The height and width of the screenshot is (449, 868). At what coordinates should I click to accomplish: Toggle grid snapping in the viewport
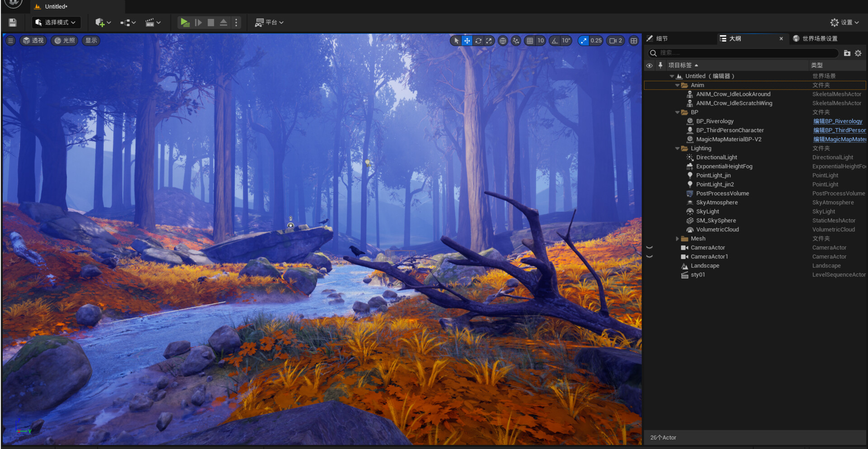530,41
